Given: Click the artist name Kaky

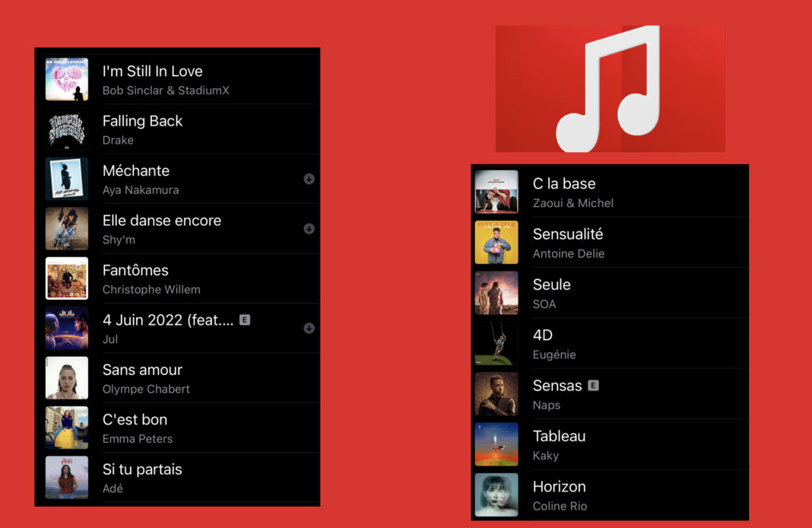Looking at the screenshot, I should 546,456.
